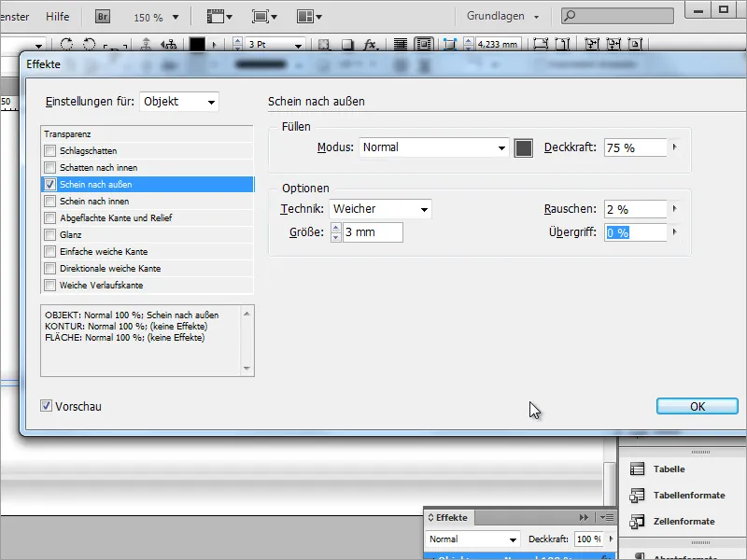Click the fit content to frame icon
Image resolution: width=747 pixels, height=560 pixels.
(x=592, y=44)
